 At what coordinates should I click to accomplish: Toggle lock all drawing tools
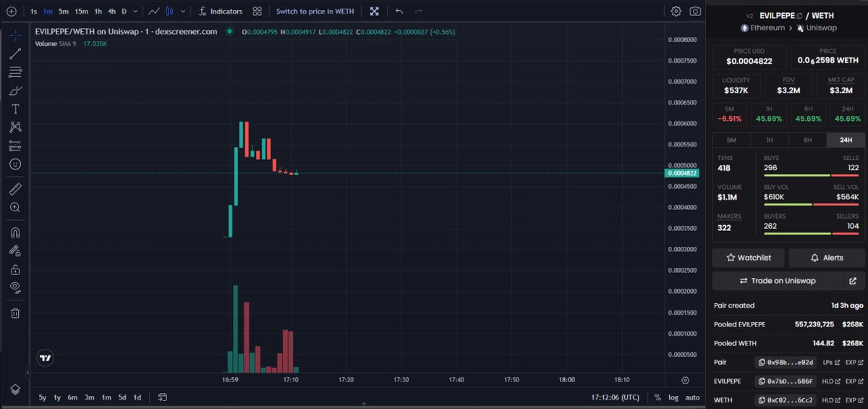click(15, 269)
